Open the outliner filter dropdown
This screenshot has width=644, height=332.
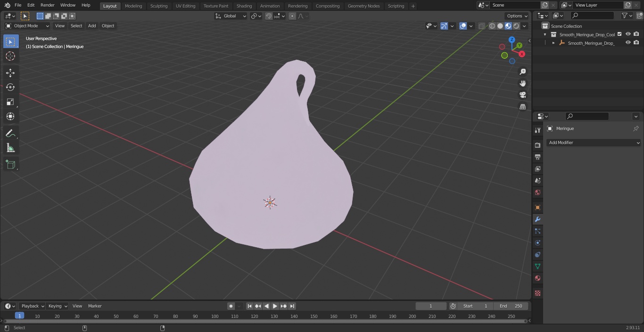[x=627, y=16]
